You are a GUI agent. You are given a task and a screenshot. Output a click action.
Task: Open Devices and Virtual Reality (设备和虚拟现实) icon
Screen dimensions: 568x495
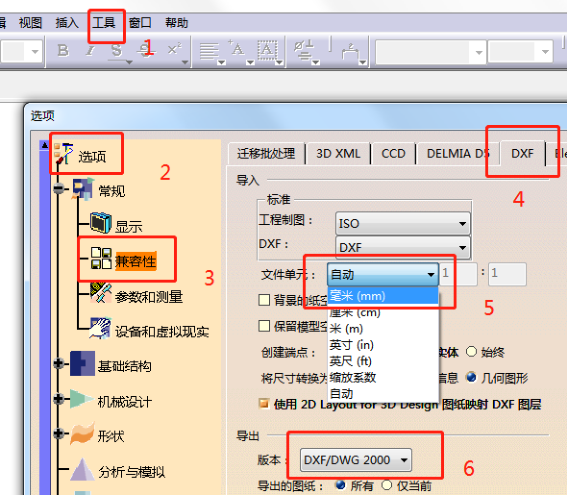click(100, 328)
